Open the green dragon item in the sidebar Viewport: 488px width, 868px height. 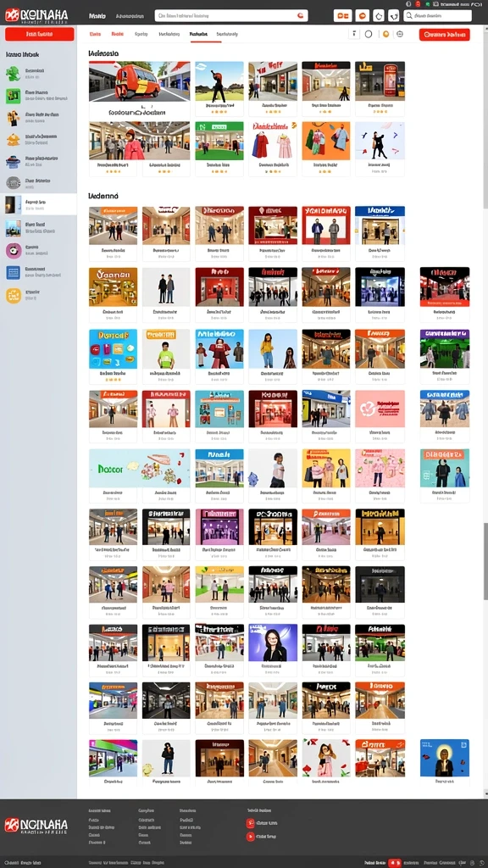(x=39, y=74)
